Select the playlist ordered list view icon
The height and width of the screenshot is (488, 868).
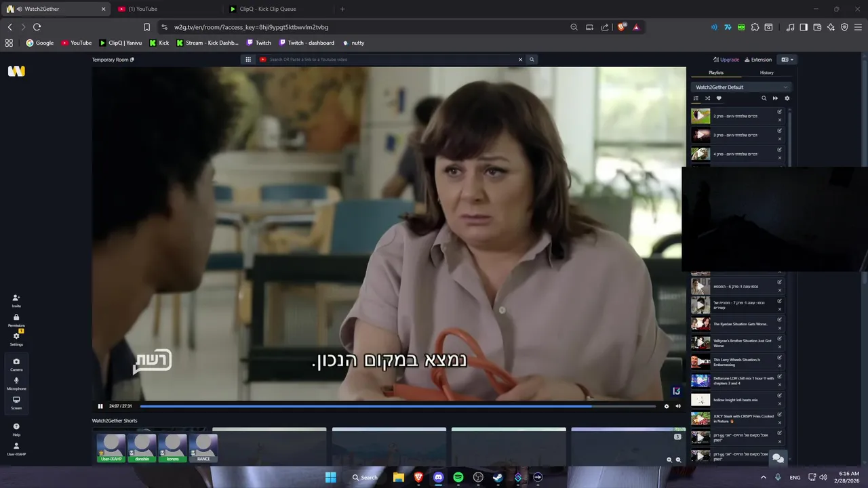(x=696, y=98)
